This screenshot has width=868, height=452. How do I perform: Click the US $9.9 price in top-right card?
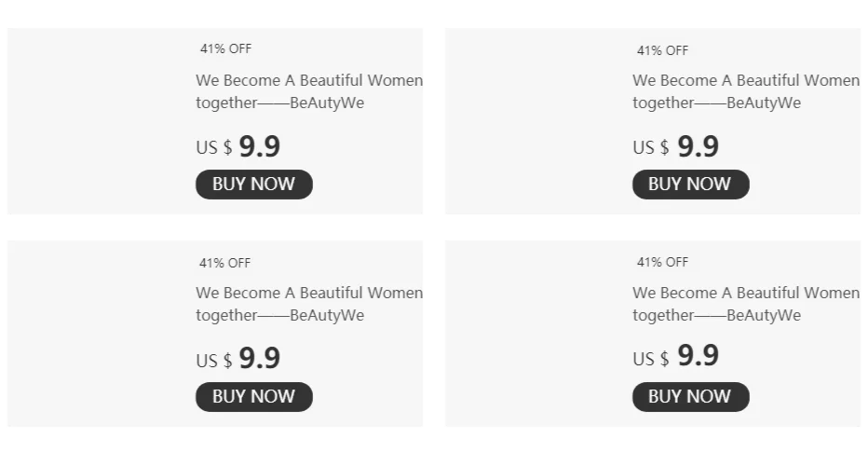click(x=676, y=147)
